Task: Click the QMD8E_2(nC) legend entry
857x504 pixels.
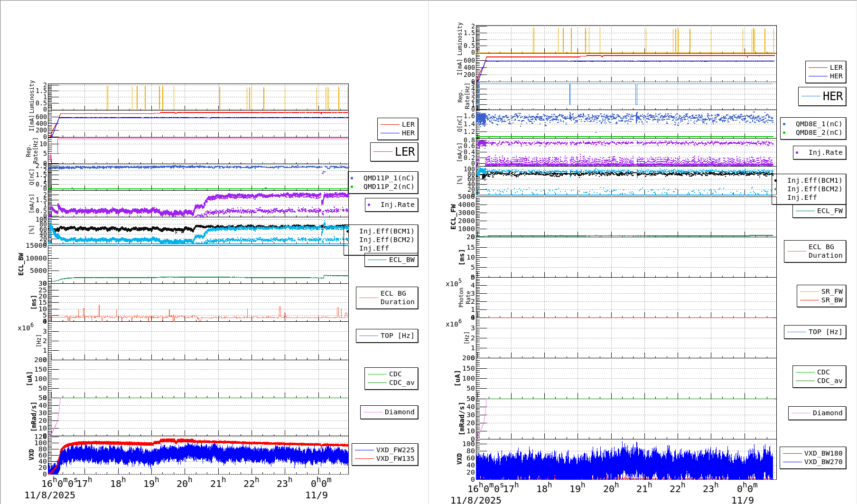Action: click(819, 132)
